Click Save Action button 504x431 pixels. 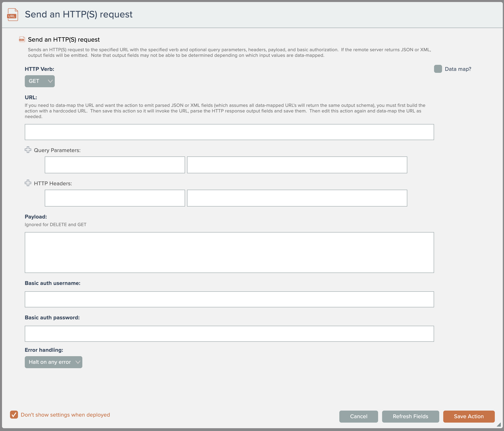coord(469,416)
